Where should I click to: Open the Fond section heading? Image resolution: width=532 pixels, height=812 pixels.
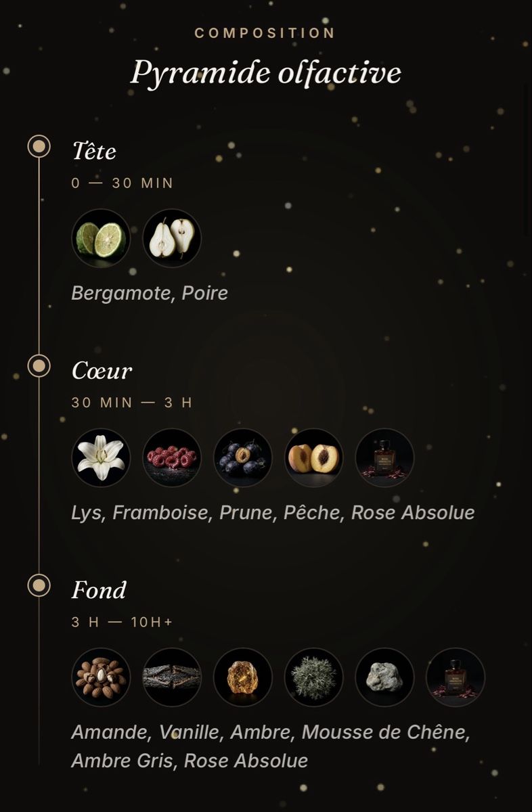tap(99, 590)
